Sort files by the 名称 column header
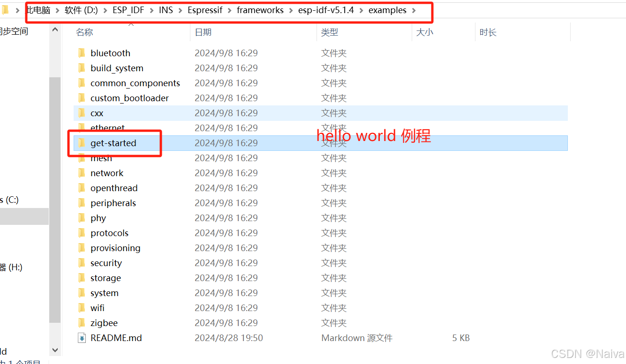 click(84, 32)
